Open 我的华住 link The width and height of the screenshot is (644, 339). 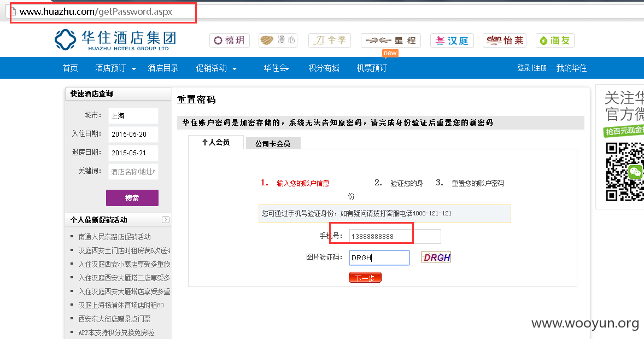(x=571, y=68)
